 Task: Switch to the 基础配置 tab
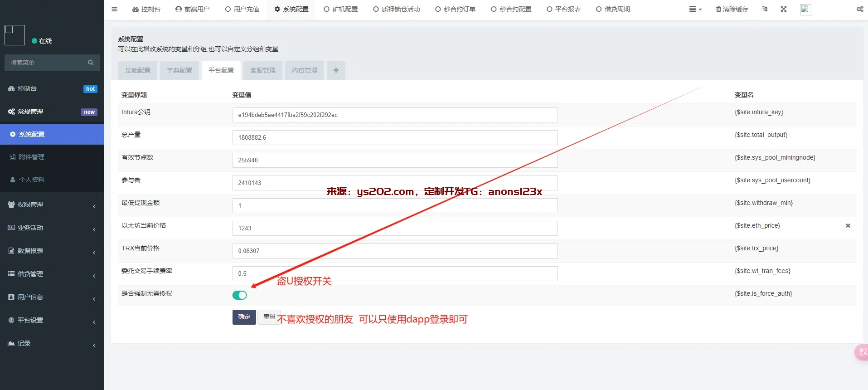pos(138,70)
